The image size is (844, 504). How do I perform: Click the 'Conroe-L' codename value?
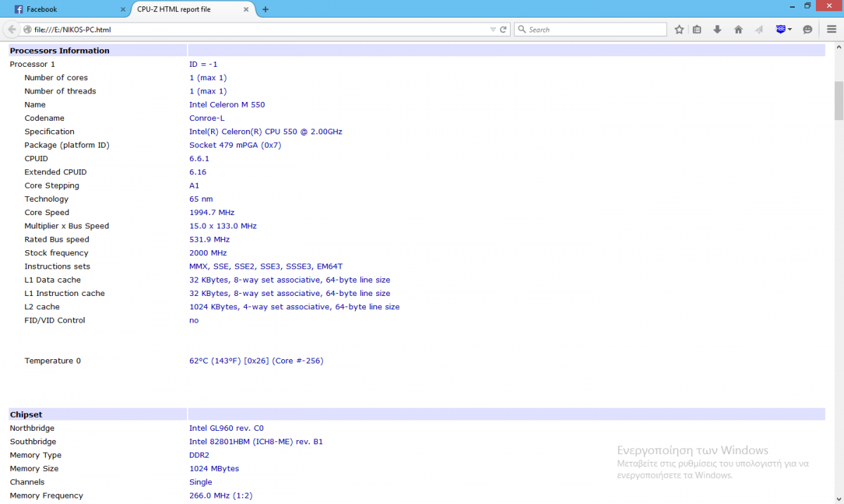[207, 118]
